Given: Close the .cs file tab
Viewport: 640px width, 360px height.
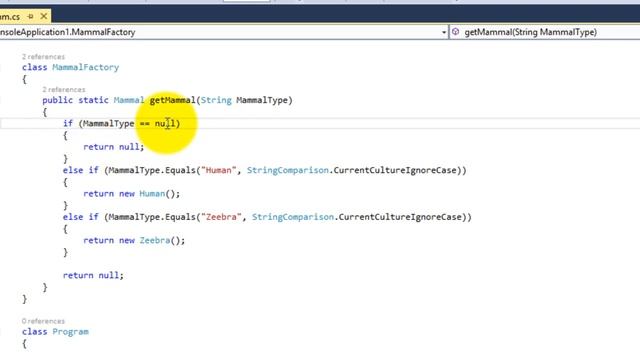Looking at the screenshot, I should 44,17.
